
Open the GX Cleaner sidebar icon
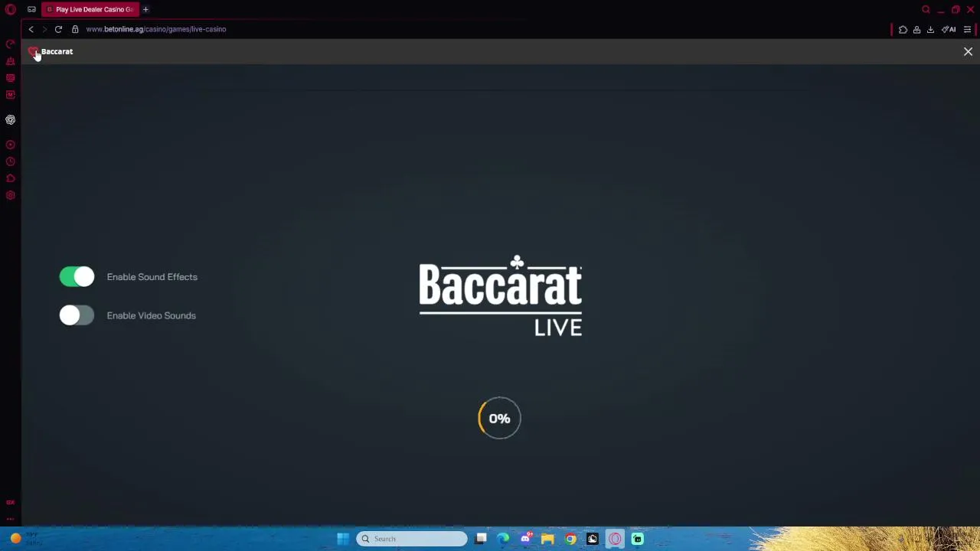[x=11, y=60]
